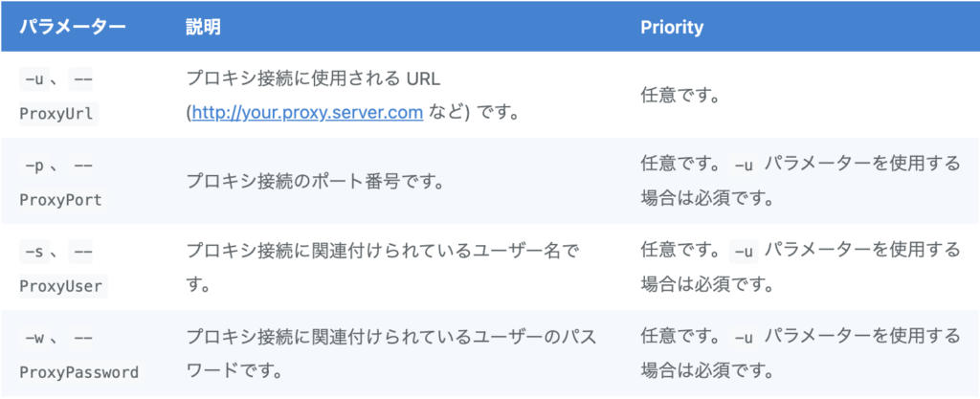The height and width of the screenshot is (399, 980).
Task: Select the ProxyUrl code text
Action: (58, 114)
